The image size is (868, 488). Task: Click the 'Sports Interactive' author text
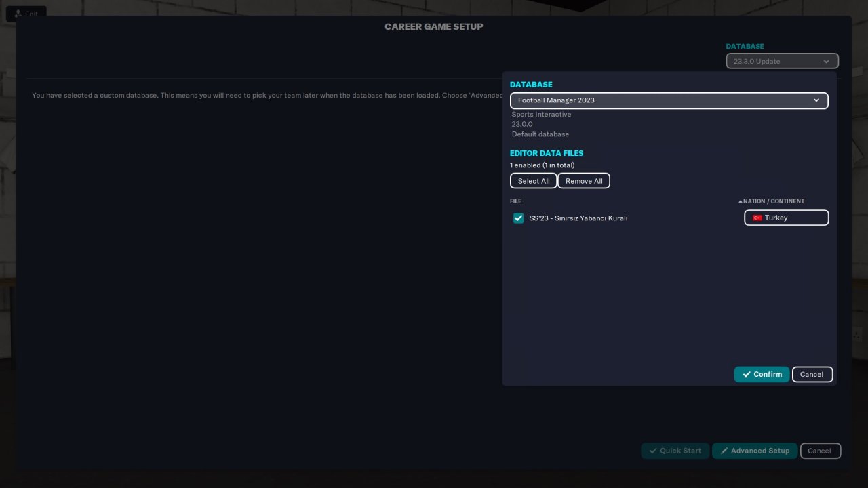coord(541,115)
